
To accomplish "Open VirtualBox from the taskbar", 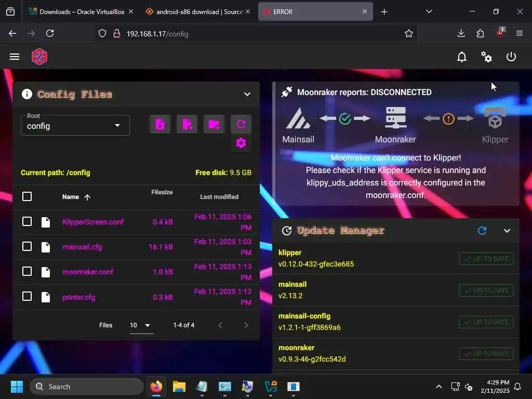I will 270,387.
